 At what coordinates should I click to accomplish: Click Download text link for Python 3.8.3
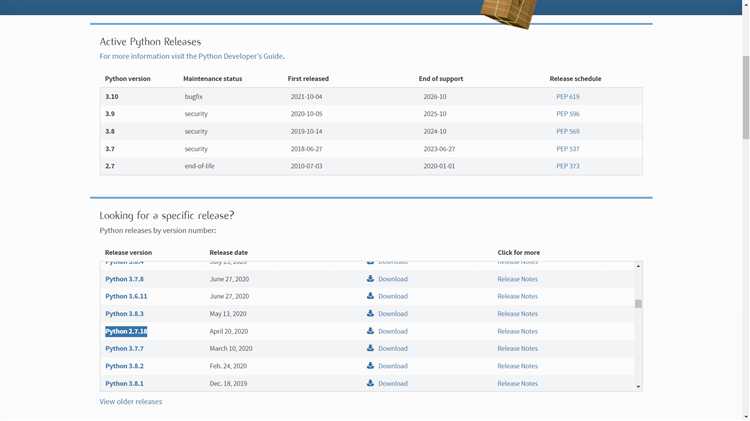[393, 314]
